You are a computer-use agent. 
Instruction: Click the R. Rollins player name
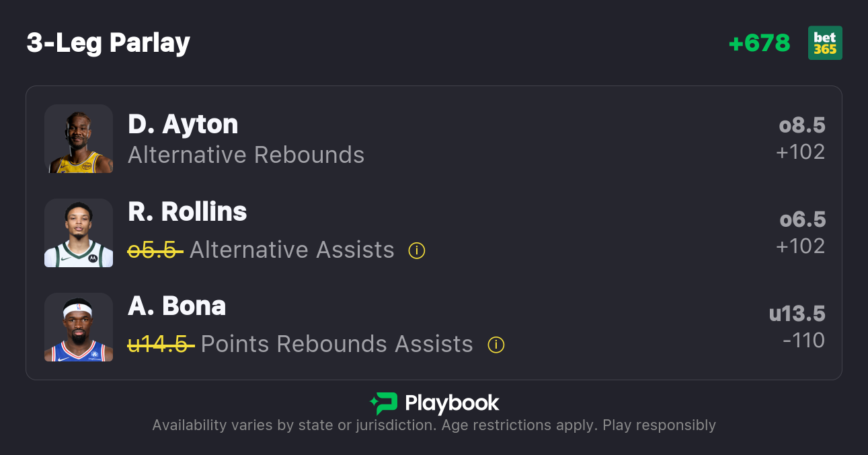click(x=188, y=212)
